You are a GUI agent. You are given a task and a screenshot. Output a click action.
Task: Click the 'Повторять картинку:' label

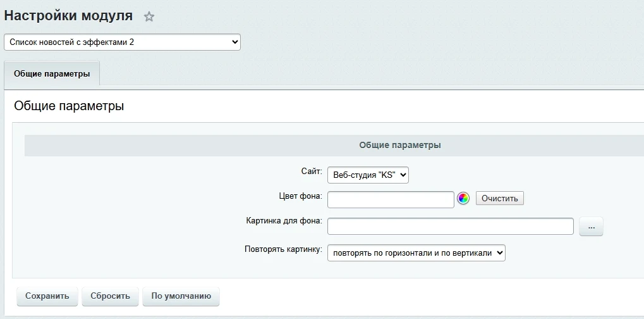[283, 249]
